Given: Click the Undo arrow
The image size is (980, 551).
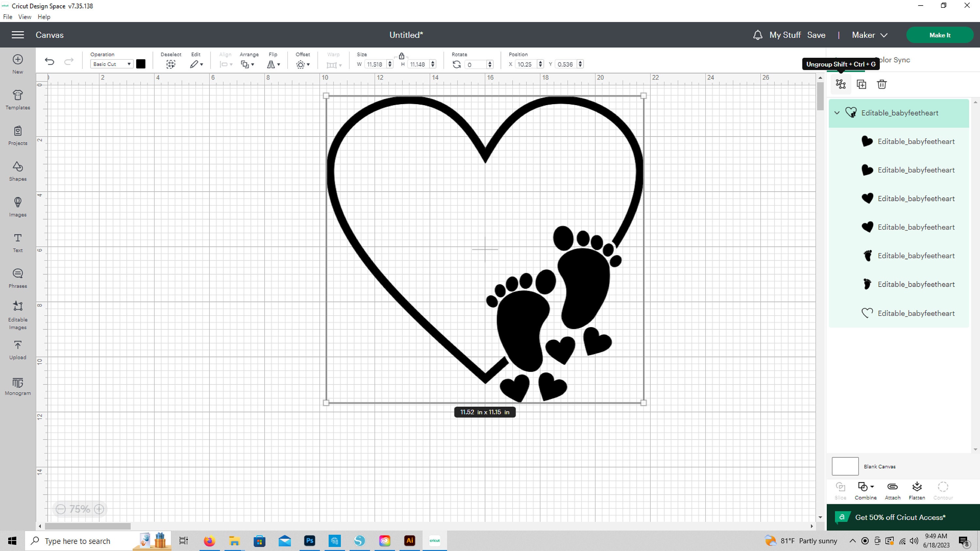Looking at the screenshot, I should (x=49, y=61).
